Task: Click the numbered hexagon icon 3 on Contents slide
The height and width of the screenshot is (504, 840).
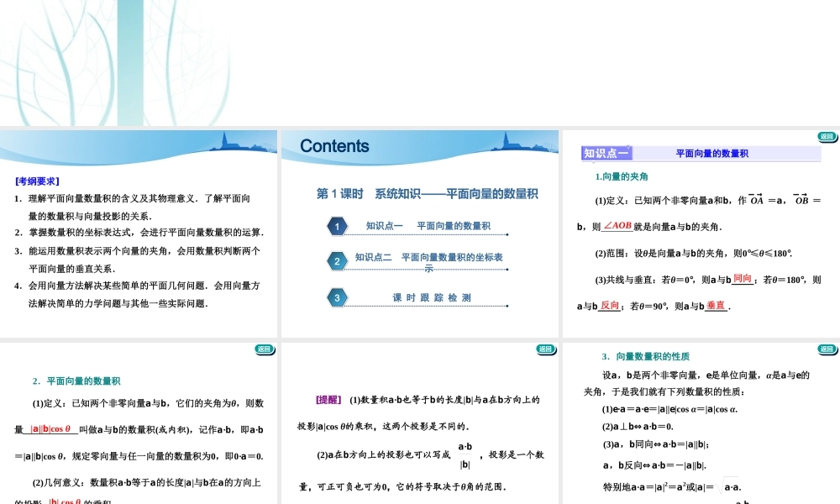Action: tap(337, 297)
